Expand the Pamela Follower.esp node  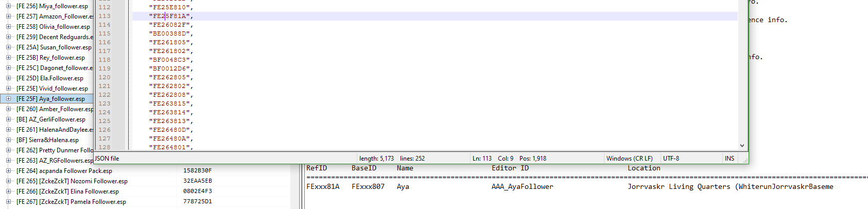coord(8,202)
